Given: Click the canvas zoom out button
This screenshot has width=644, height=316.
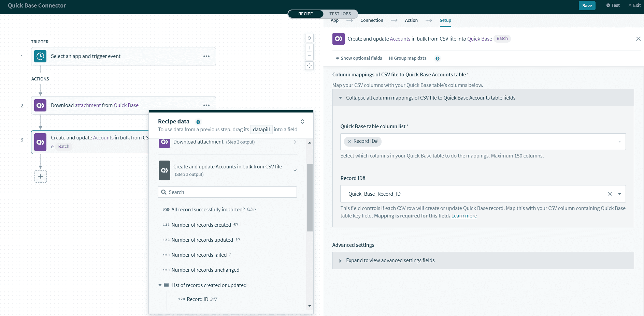Looking at the screenshot, I should click(309, 56).
